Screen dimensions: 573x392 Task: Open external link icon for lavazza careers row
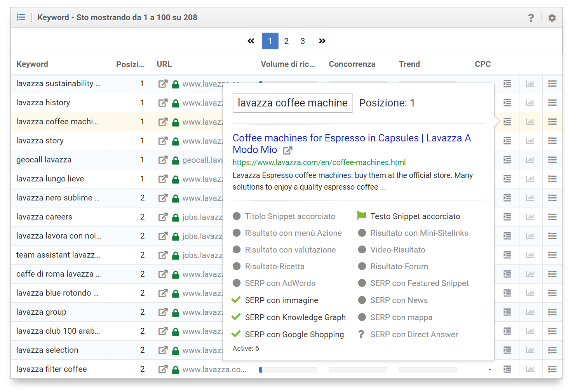tap(163, 217)
